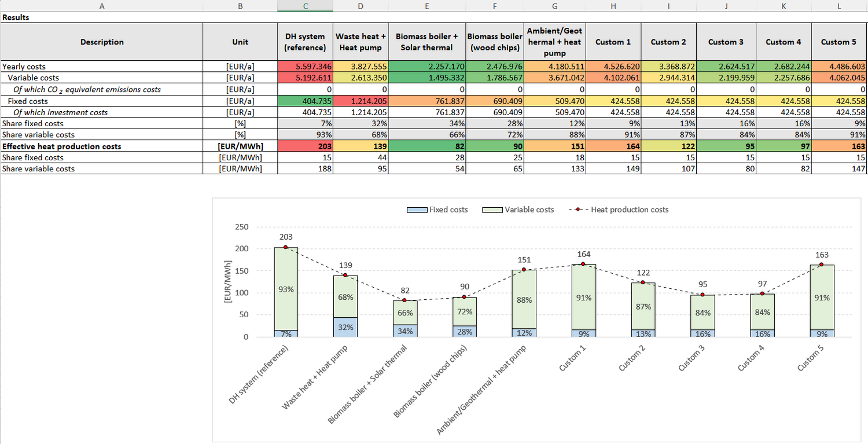The height and width of the screenshot is (444, 868).
Task: Select the blue 32% fixed costs bar segment
Action: click(x=345, y=327)
